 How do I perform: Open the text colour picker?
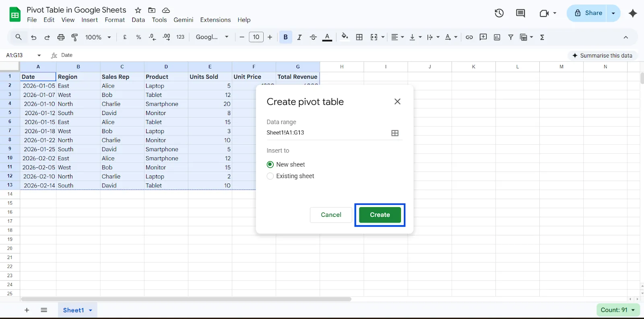[327, 37]
